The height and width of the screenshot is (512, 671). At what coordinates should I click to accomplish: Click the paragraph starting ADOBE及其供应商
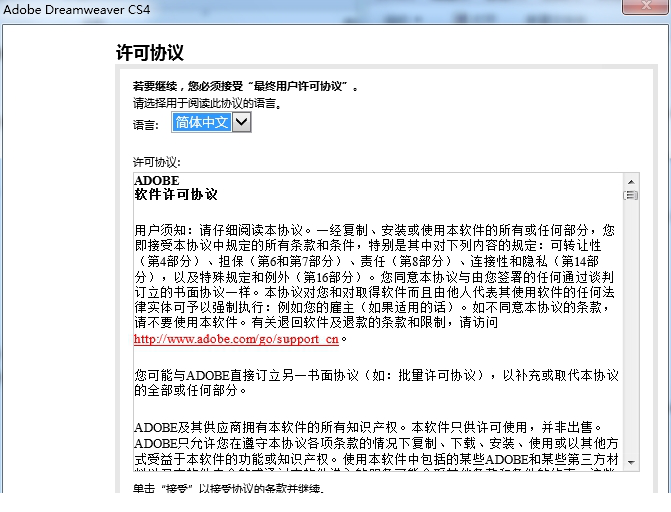click(x=377, y=445)
